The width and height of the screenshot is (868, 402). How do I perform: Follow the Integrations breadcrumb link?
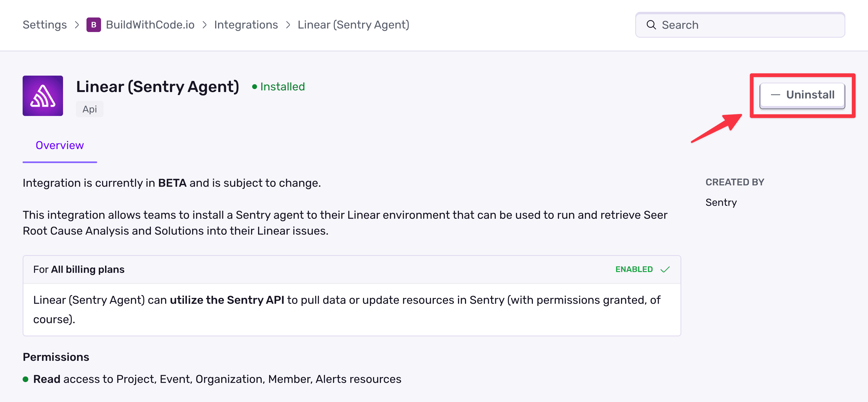pyautogui.click(x=246, y=24)
